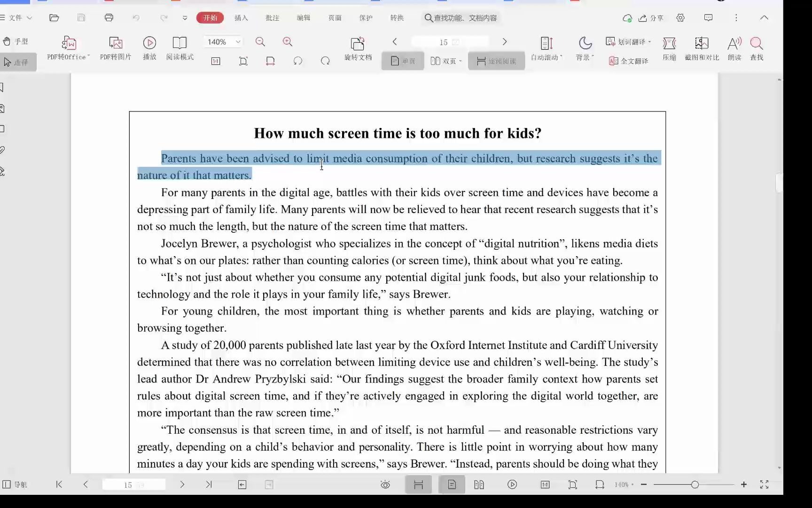Open the 文件 file menu dropdown
This screenshot has width=812, height=508.
(16, 18)
